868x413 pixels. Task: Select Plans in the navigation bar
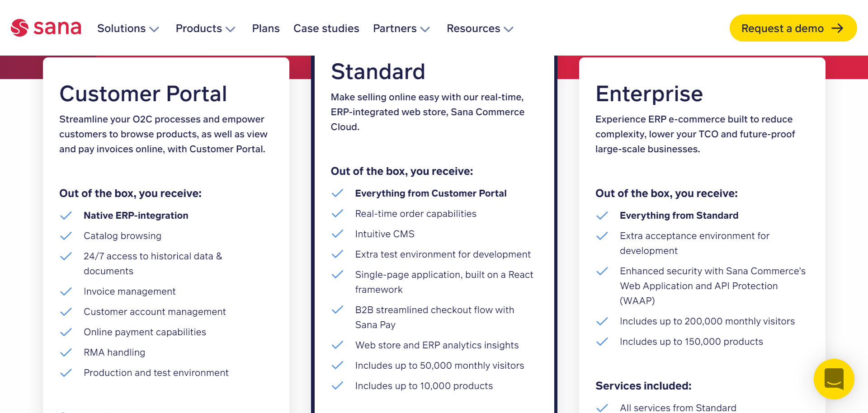coord(266,28)
